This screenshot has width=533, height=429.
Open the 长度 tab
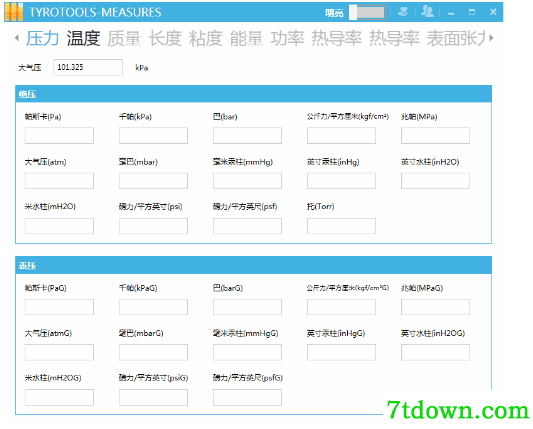[x=165, y=38]
